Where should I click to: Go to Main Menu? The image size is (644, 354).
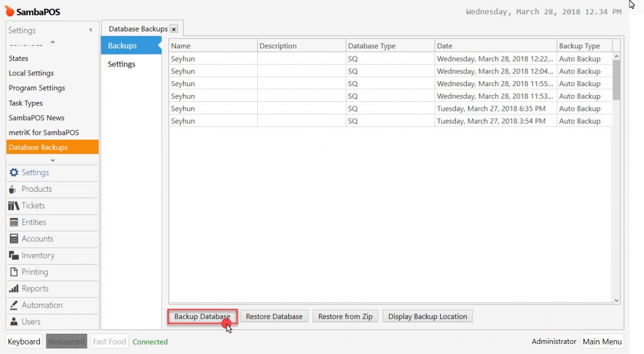pyautogui.click(x=602, y=341)
